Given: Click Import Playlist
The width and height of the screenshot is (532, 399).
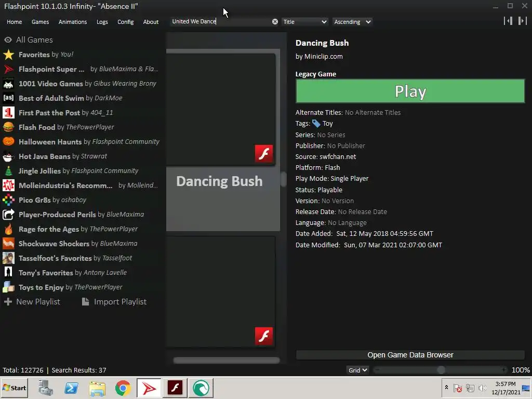Looking at the screenshot, I should [114, 302].
